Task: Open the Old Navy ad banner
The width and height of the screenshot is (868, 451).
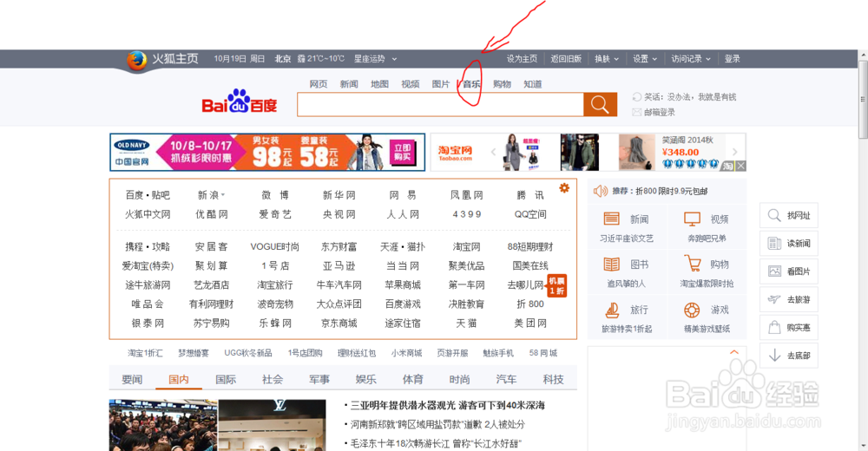Action: 267,152
